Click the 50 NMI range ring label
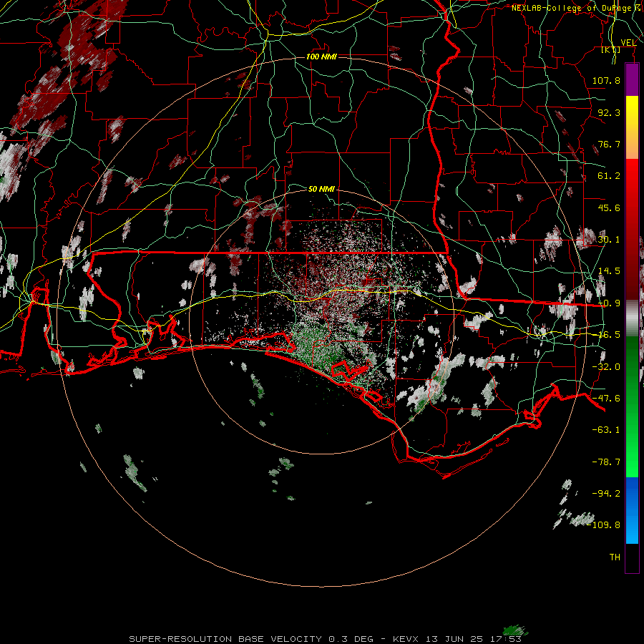Viewport: 644px width, 644px height. click(321, 189)
